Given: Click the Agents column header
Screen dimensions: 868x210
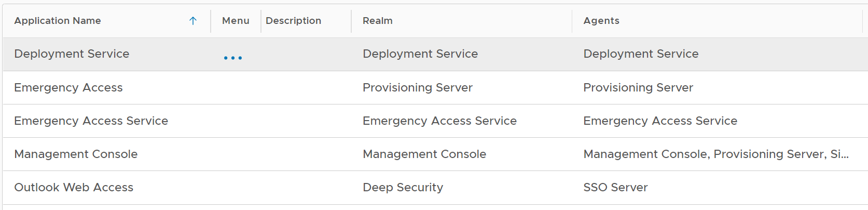Looking at the screenshot, I should coord(601,21).
